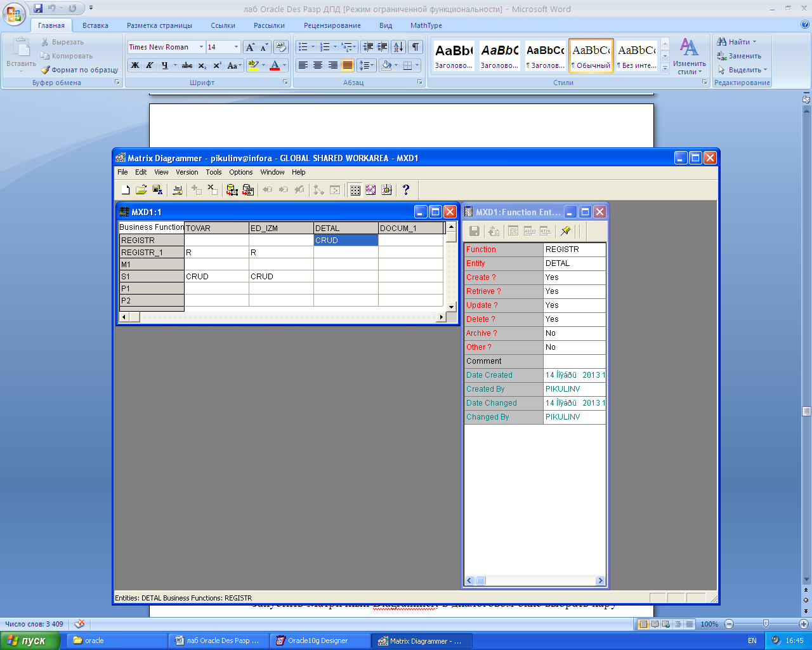Open the line spacing dropdown

pyautogui.click(x=367, y=65)
